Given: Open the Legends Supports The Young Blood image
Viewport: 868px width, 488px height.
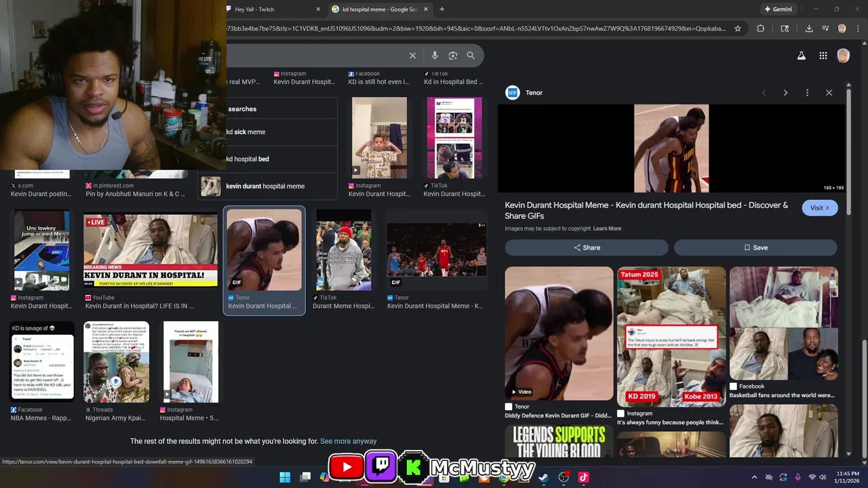Looking at the screenshot, I should pos(559,441).
